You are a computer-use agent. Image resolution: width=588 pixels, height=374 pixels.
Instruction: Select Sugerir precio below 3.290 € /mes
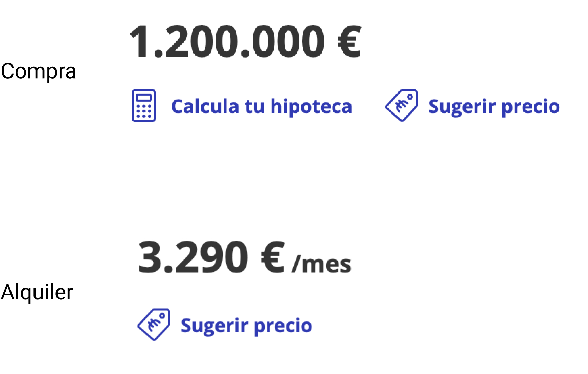pyautogui.click(x=246, y=325)
